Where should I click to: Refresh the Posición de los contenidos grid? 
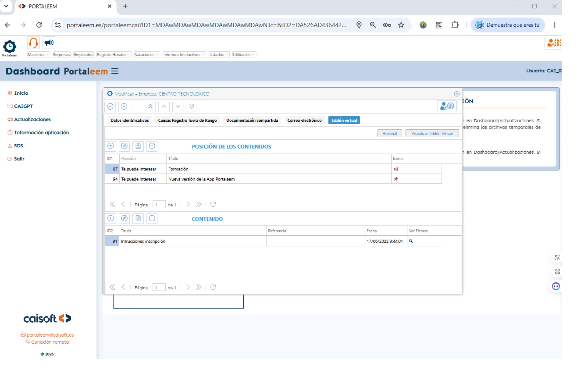(213, 204)
